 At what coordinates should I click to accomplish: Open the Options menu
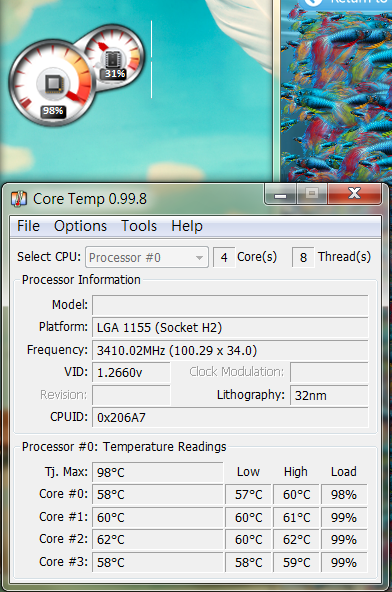tap(80, 226)
